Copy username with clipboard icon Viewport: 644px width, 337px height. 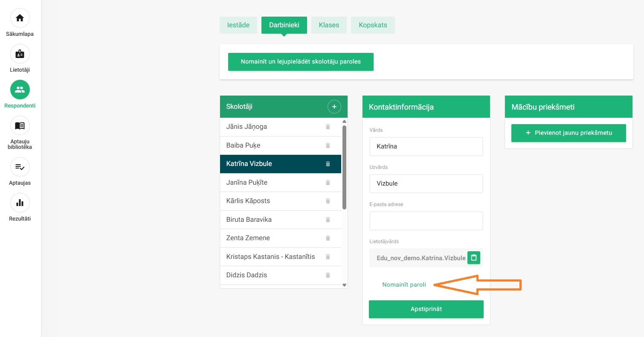(474, 258)
